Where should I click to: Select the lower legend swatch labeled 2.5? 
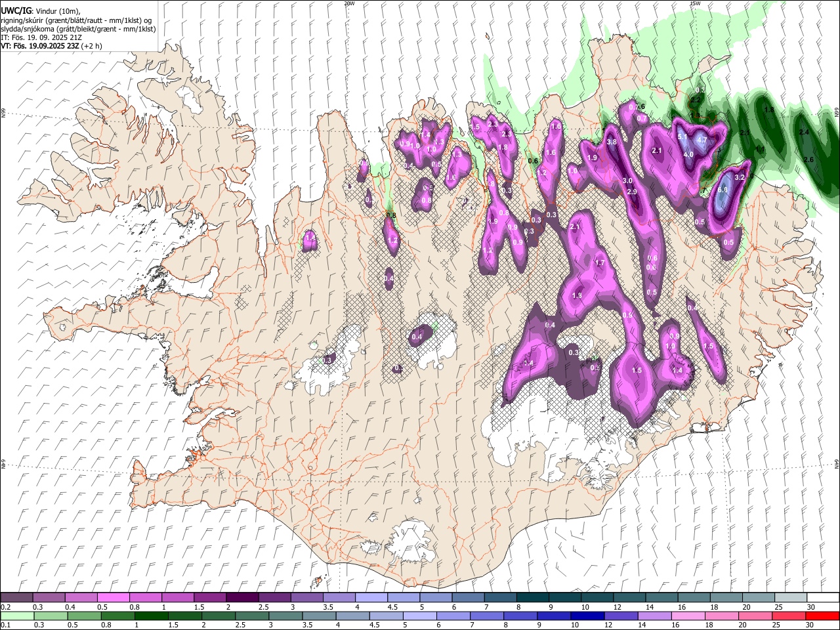click(252, 616)
